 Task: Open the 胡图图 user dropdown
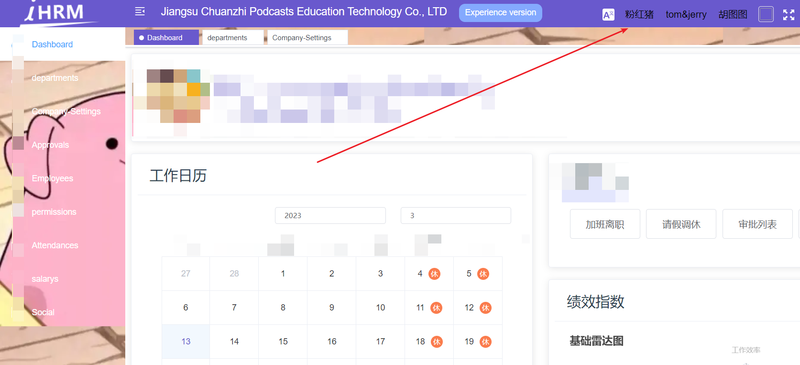[733, 15]
